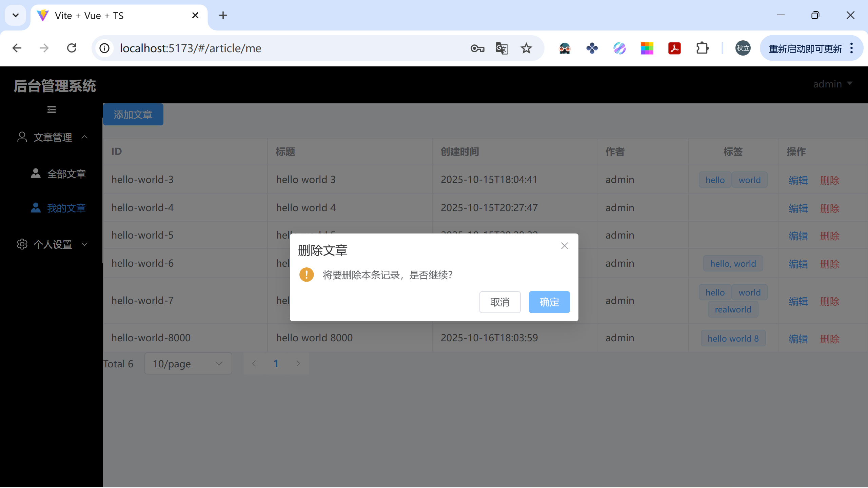Open the tab search dropdown arrow

[x=16, y=15]
